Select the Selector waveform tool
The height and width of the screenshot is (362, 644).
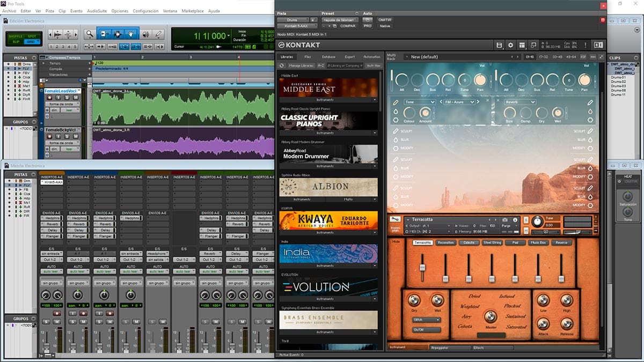[x=118, y=34]
